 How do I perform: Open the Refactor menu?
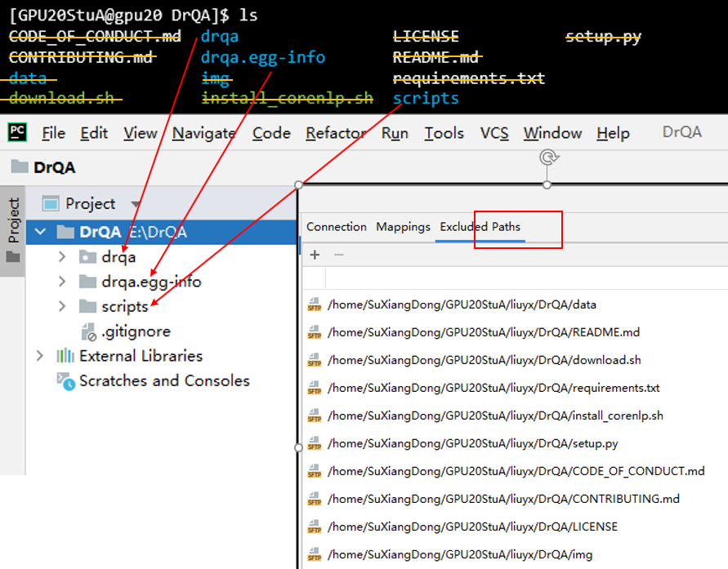336,134
